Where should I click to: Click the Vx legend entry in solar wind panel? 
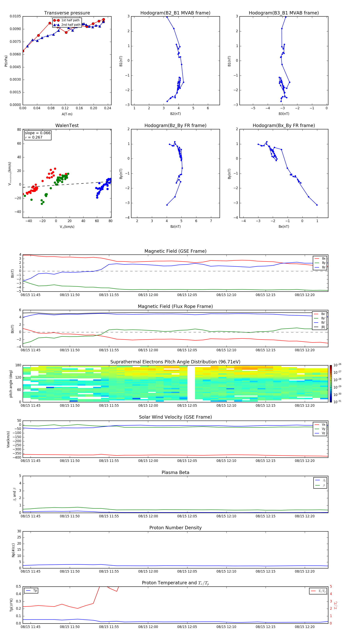pos(320,424)
